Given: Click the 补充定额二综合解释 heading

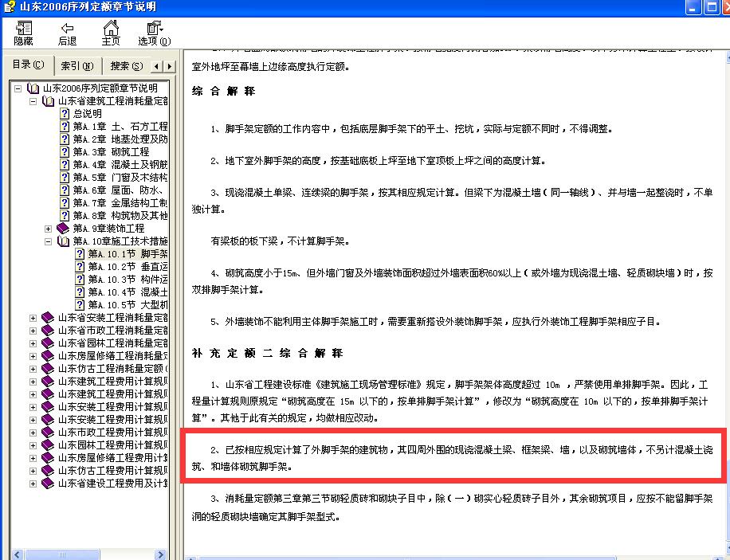Looking at the screenshot, I should [267, 354].
